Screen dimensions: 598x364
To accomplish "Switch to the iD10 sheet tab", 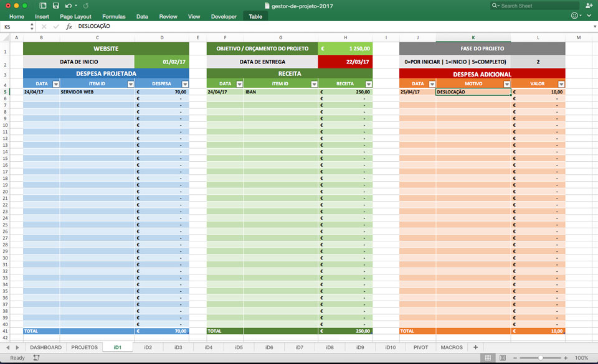I will [391, 347].
